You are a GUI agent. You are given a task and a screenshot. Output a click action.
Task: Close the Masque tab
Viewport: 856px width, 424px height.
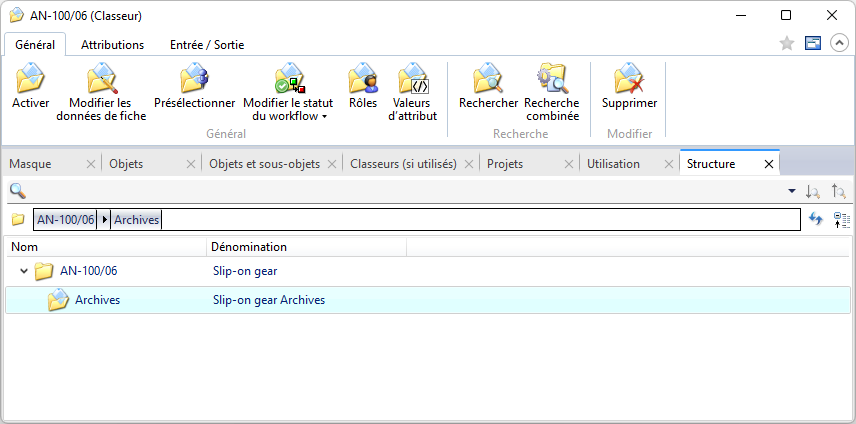[x=91, y=164]
